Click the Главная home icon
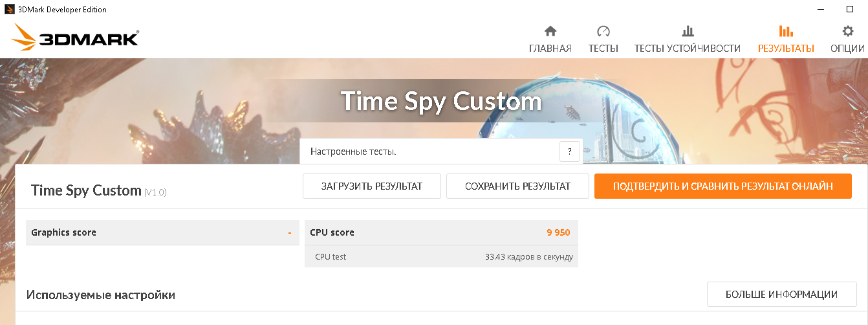Screen dimensions: 868x325 click(550, 31)
